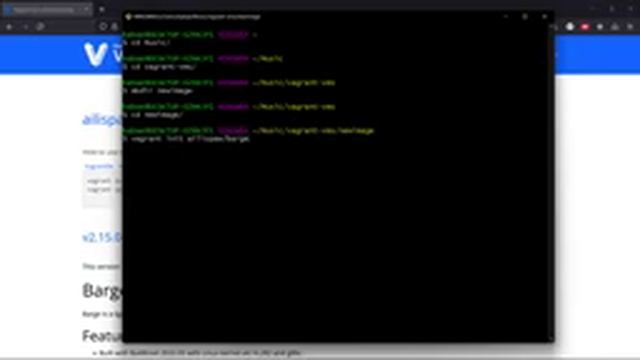Click the first 'cd' command in the terminal

pyautogui.click(x=147, y=43)
